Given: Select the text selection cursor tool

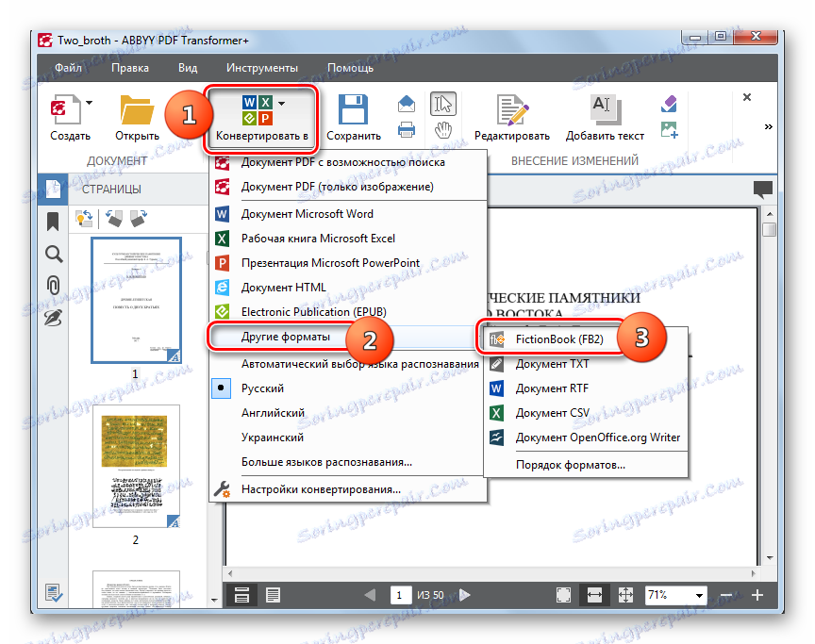Looking at the screenshot, I should coord(442,104).
